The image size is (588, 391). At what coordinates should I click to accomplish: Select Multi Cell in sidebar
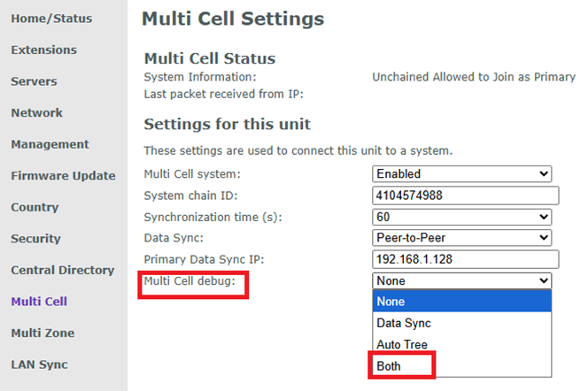(38, 302)
